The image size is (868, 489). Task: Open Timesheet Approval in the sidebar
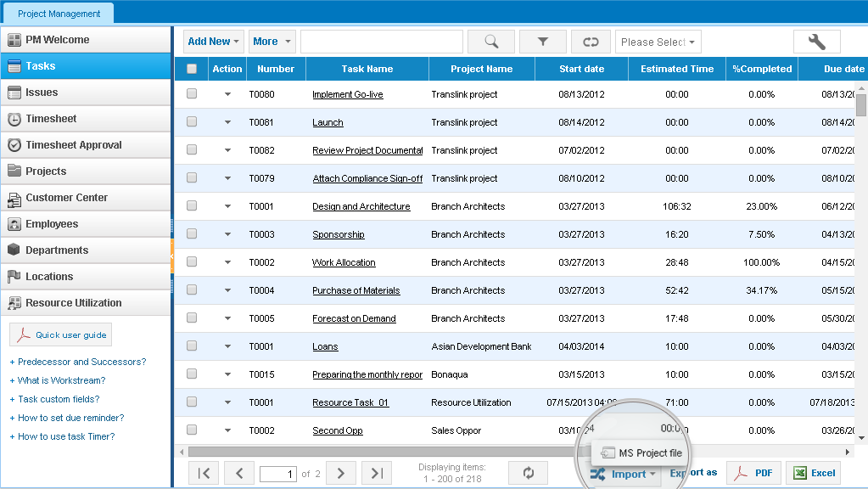point(86,145)
